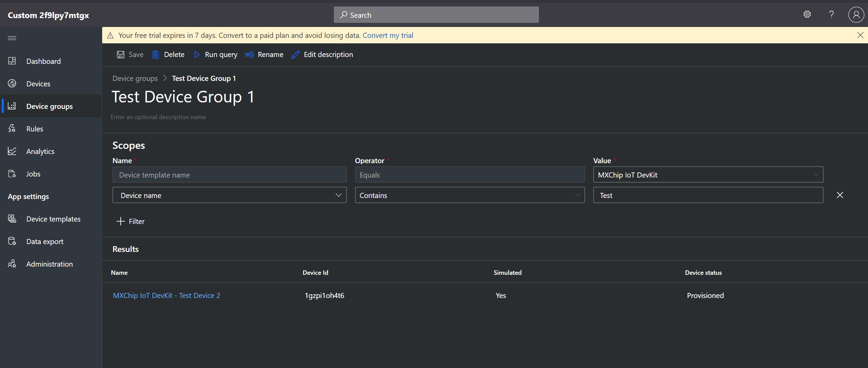Click the Search box at the top
The width and height of the screenshot is (868, 368).
[x=436, y=15]
